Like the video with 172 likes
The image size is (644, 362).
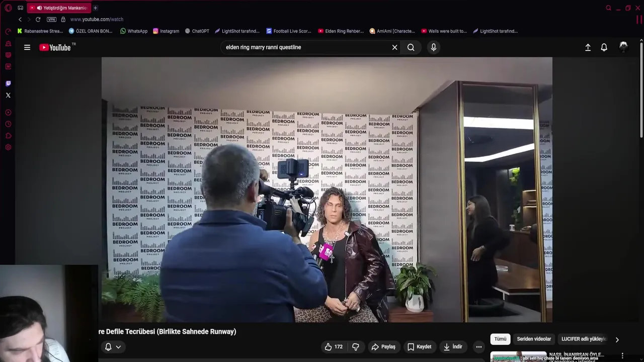pos(334,347)
